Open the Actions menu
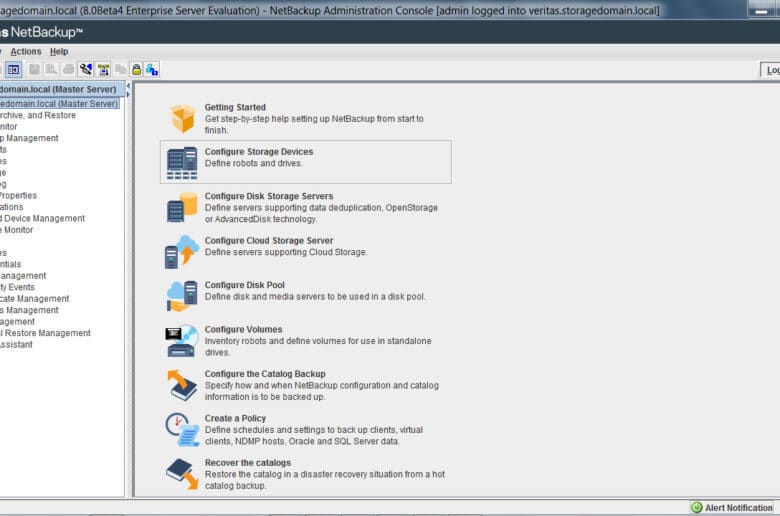 [26, 51]
